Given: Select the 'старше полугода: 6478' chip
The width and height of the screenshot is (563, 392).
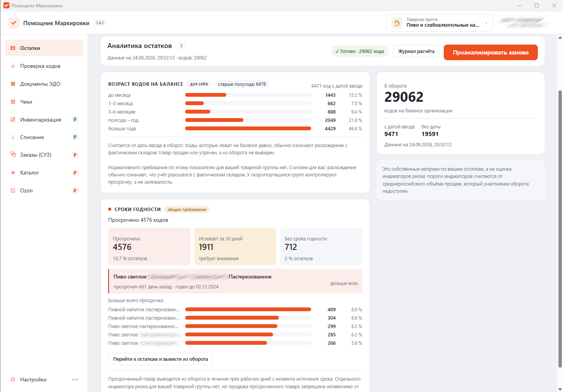Looking at the screenshot, I should 242,84.
